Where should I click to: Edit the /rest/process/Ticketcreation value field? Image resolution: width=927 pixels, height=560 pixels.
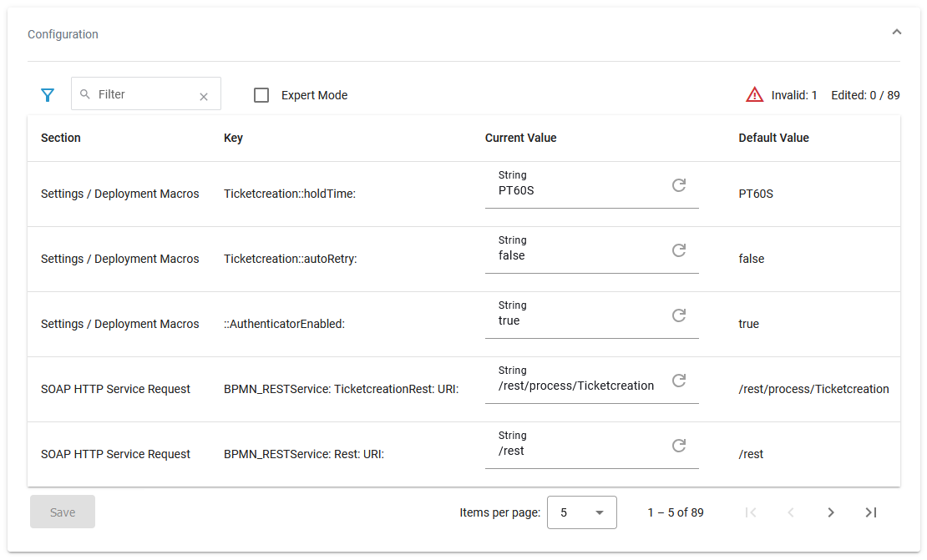pos(576,386)
